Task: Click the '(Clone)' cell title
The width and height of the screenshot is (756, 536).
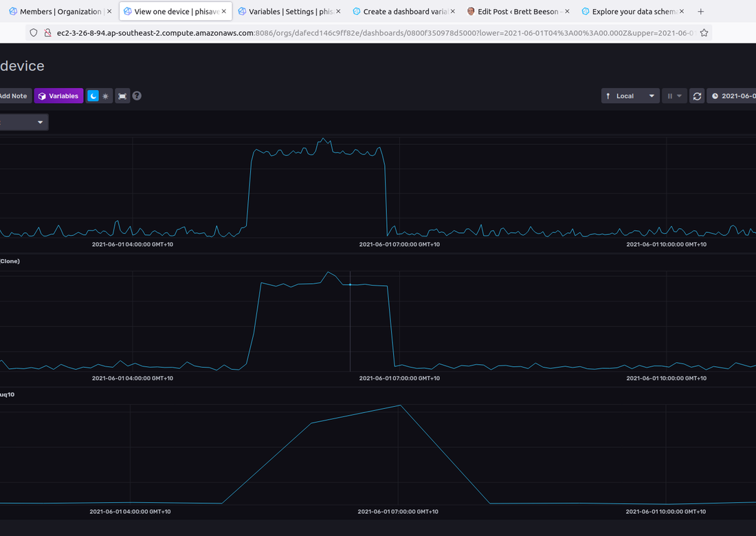Action: point(10,261)
